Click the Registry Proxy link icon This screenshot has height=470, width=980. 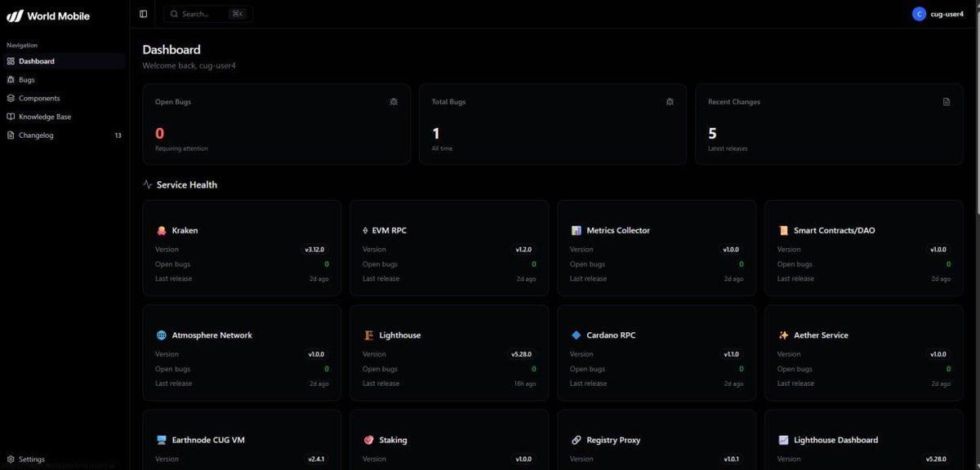[x=576, y=440]
